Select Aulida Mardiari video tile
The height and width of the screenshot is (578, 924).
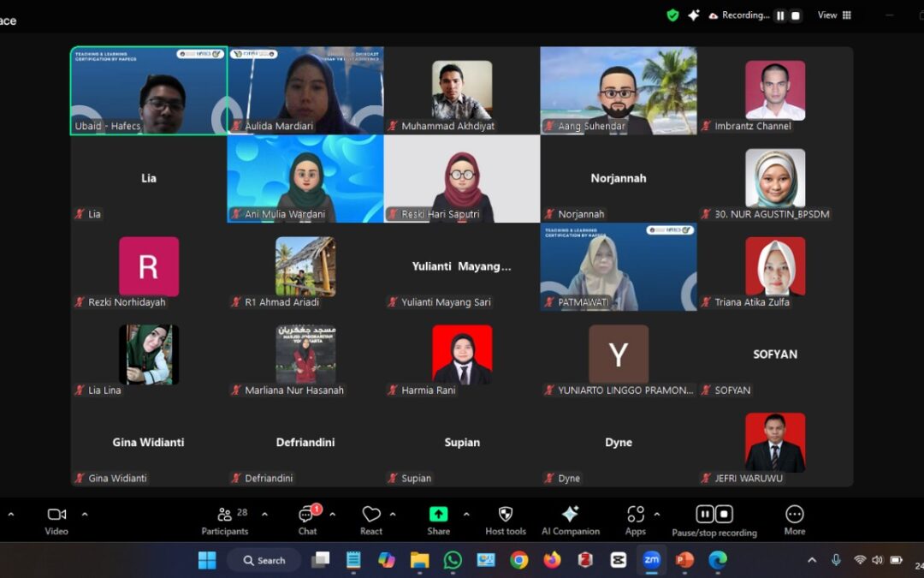[x=305, y=91]
